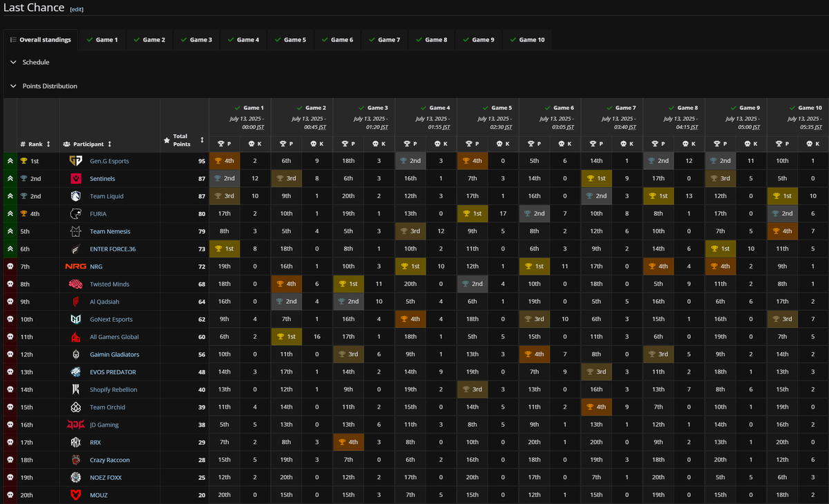Click the Al Qadsiah logo
Viewport: 829px width, 504px height.
point(75,302)
